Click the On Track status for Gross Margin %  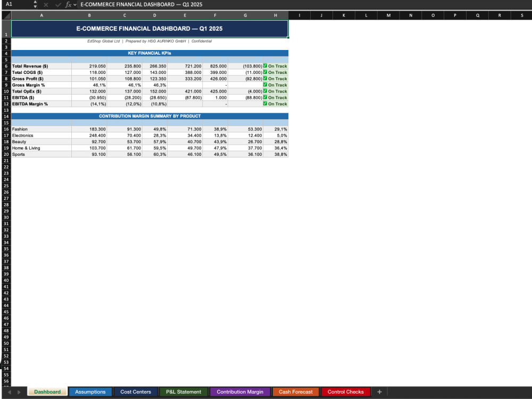[276, 85]
